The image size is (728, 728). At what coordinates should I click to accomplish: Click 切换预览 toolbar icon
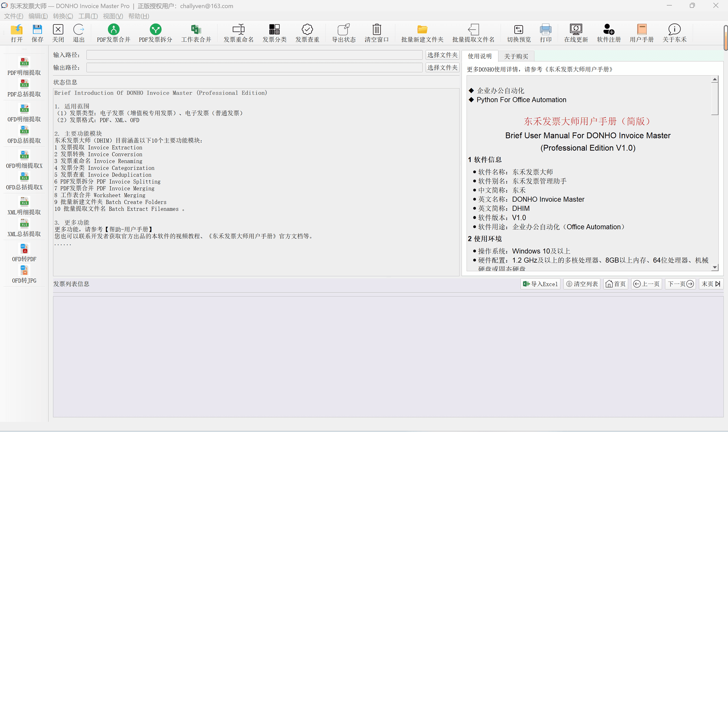click(x=519, y=33)
